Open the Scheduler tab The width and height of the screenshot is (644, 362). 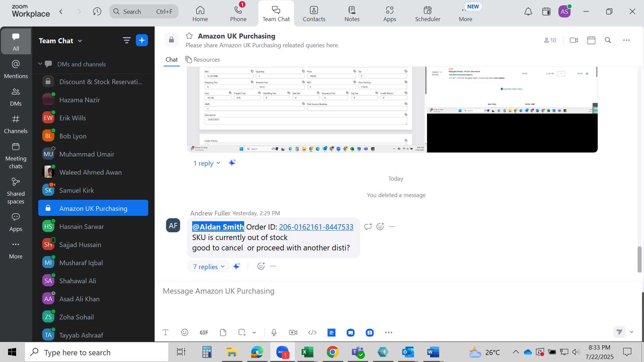[x=428, y=14]
